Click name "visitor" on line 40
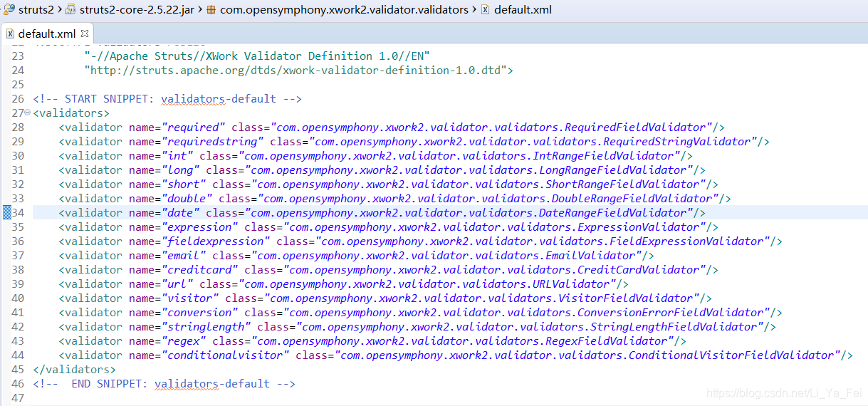 [x=190, y=298]
